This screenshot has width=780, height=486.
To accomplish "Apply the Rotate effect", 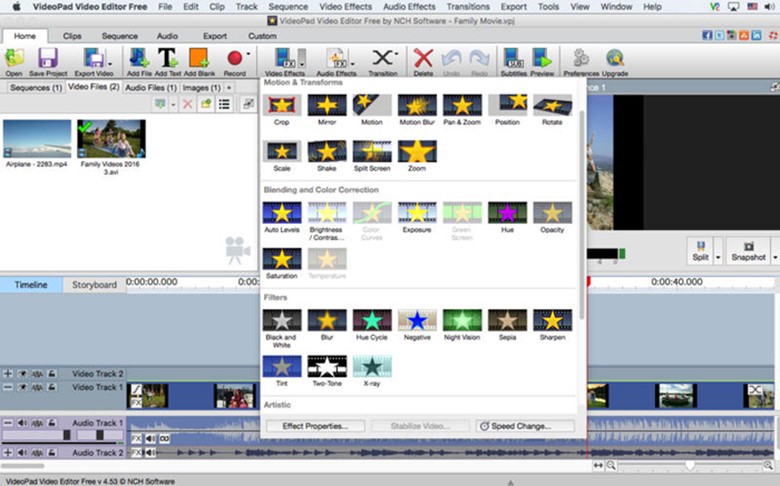I will tap(552, 105).
